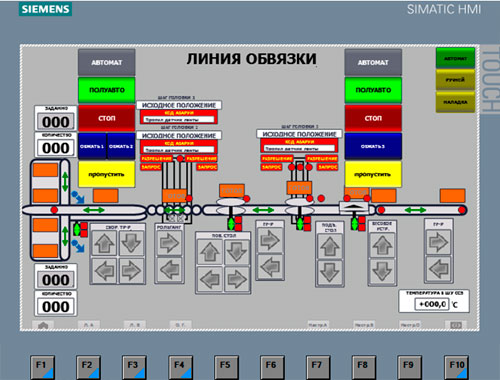The width and height of the screenshot is (500, 380).
Task: Click the upper-left ЗАДАНИЕ 000 input field
Action: (x=56, y=122)
